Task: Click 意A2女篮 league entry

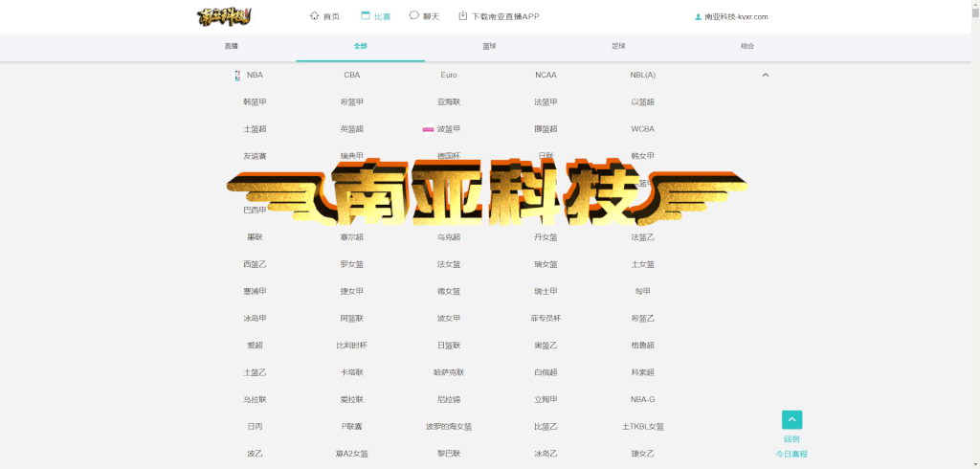Action: click(352, 454)
